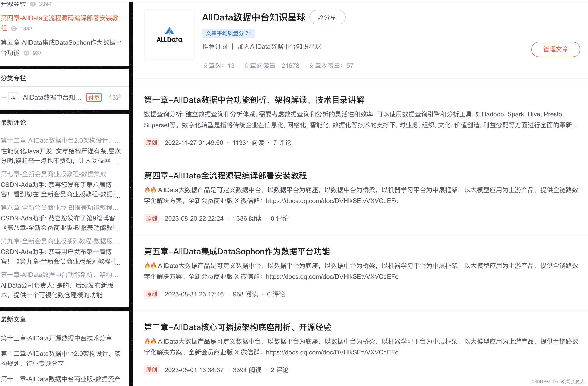Click 2 评论 on 第三章 article
Viewport: 588px width, 386px height.
tap(279, 370)
